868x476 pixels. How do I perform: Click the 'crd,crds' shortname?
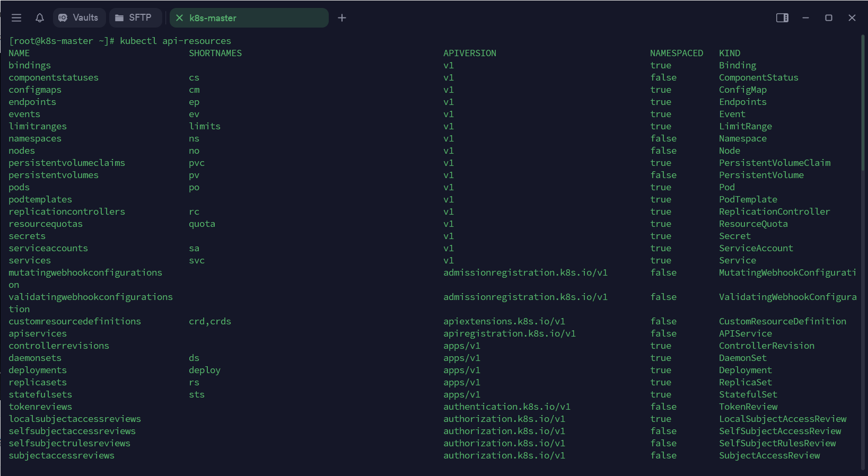[x=210, y=321]
